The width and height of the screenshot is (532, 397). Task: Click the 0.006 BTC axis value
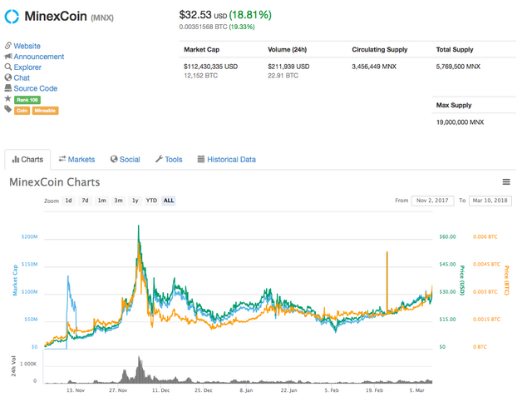485,236
